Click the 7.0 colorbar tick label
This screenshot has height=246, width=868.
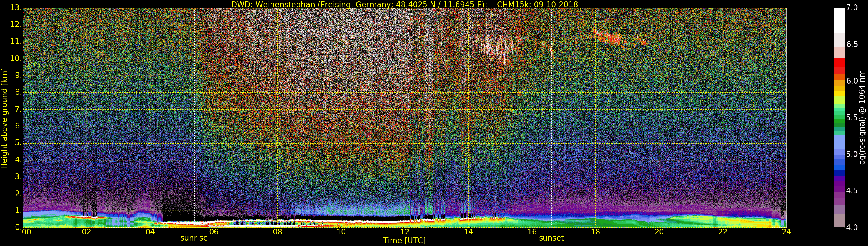click(x=852, y=8)
